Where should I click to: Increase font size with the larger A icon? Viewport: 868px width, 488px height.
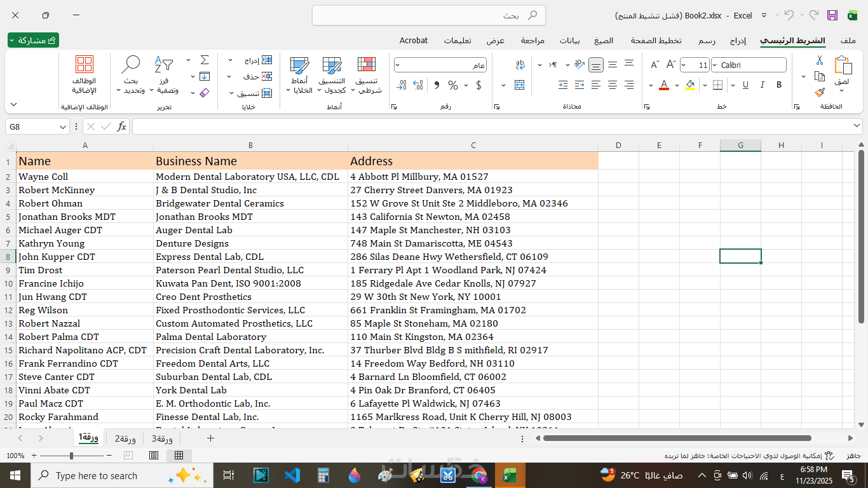(x=670, y=65)
